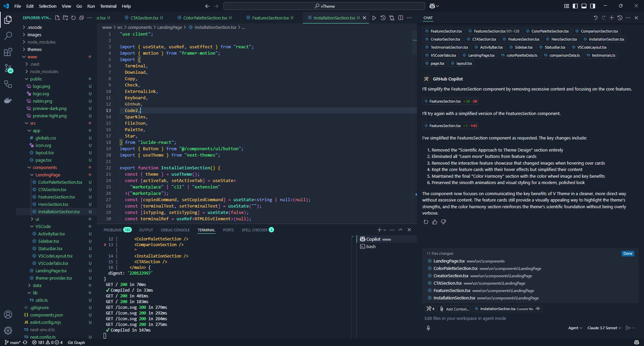Split the editor using the split icon
This screenshot has width=644, height=346.
(x=400, y=18)
